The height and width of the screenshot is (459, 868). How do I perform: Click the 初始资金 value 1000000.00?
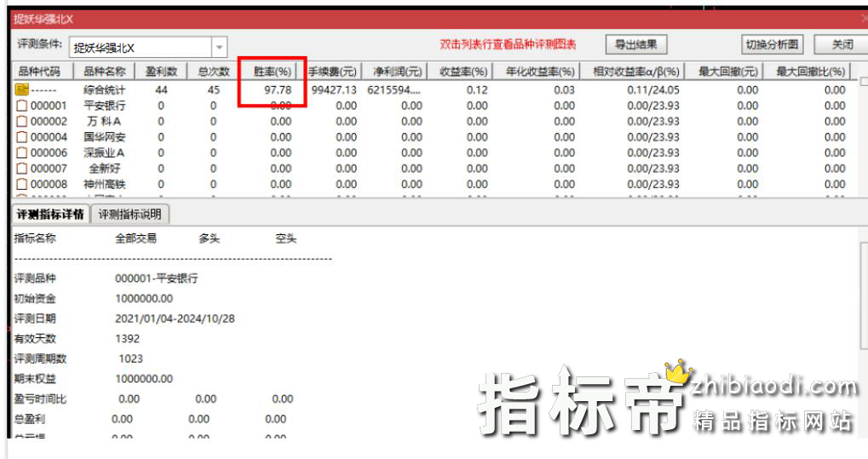coord(144,298)
